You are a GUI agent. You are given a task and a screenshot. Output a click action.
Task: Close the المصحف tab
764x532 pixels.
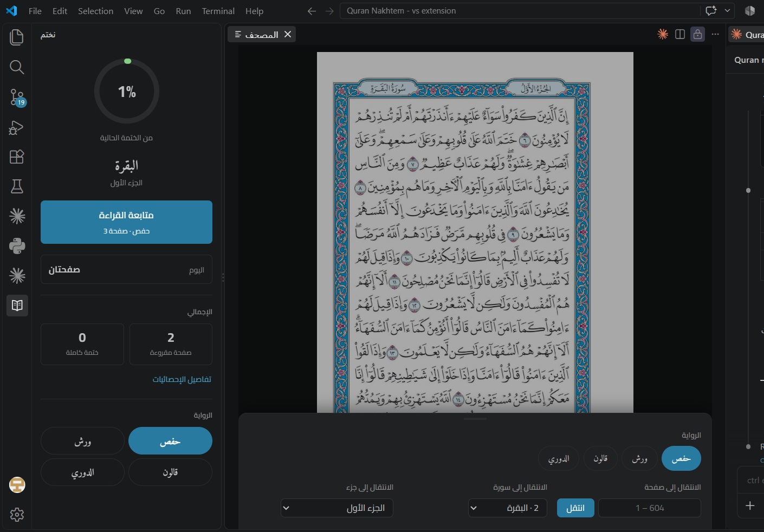point(288,34)
